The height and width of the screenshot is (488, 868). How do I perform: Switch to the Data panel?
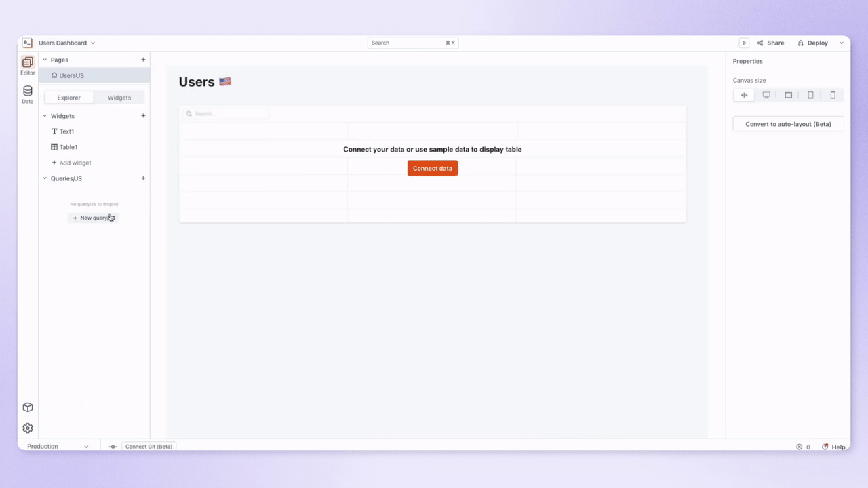coord(27,94)
